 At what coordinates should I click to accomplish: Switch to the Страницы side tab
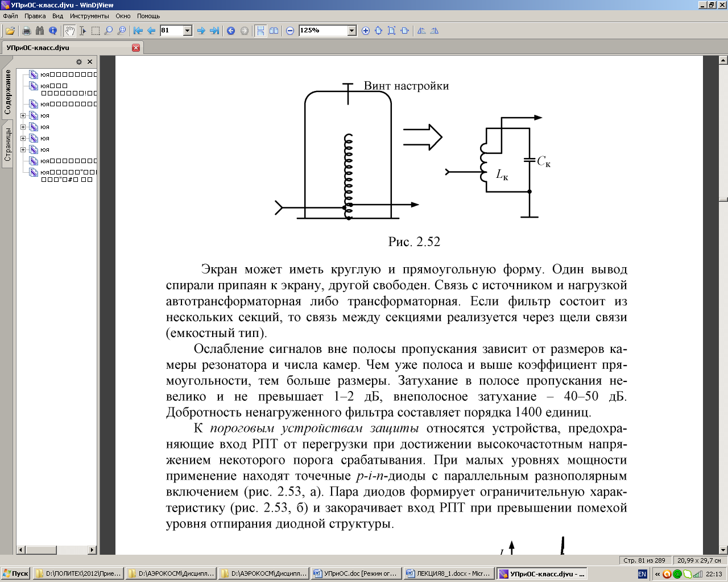coord(8,144)
